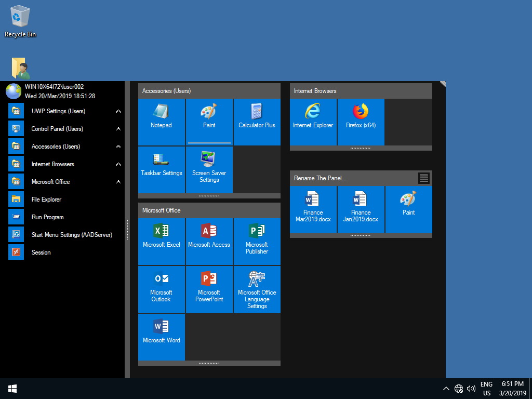This screenshot has width=532, height=399.
Task: Launch Microsoft Access tile
Action: click(209, 236)
